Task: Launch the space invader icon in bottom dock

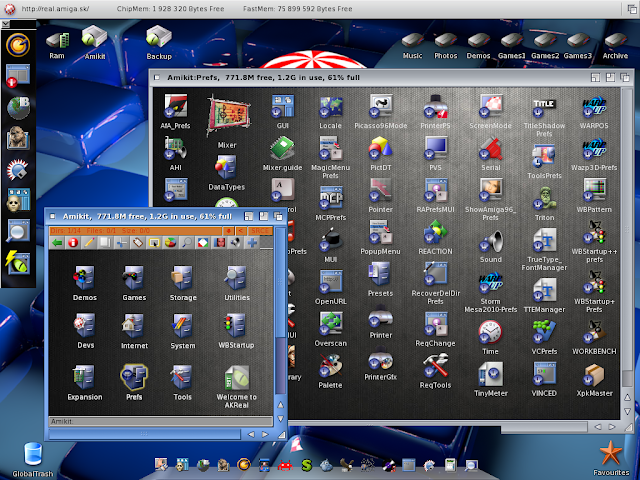Action: pos(284,465)
